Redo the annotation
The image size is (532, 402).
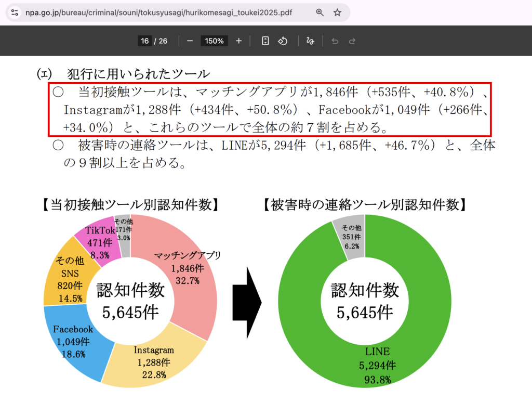tap(352, 41)
